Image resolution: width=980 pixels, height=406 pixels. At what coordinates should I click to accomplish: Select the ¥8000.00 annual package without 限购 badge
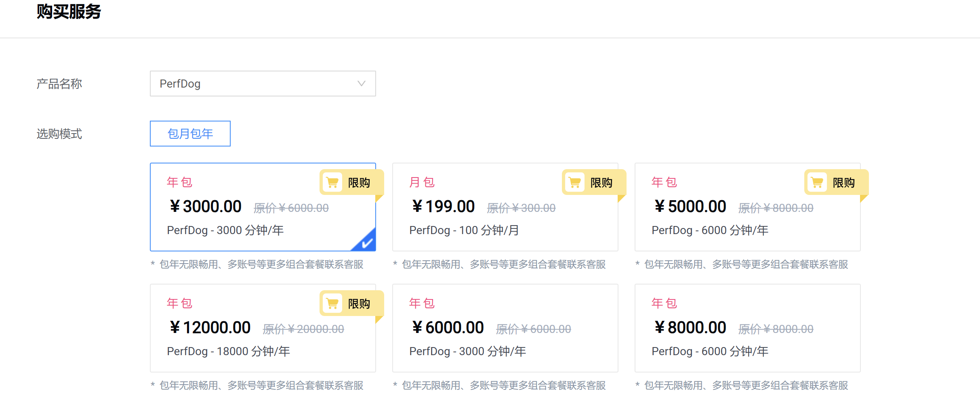click(x=747, y=328)
